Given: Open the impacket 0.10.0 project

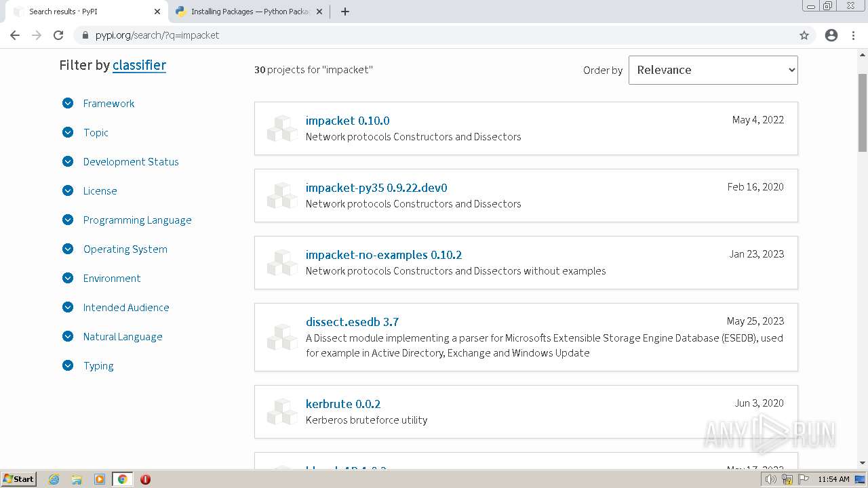Looking at the screenshot, I should [347, 121].
